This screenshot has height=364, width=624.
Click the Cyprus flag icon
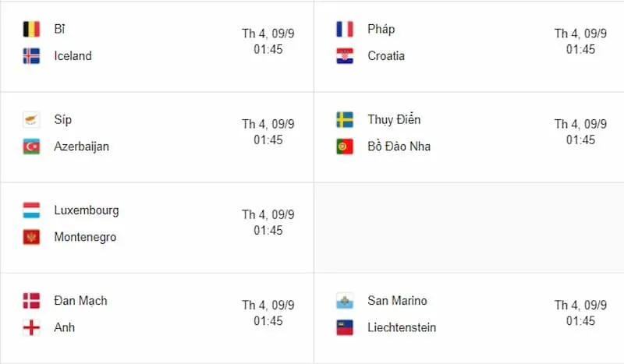(31, 120)
